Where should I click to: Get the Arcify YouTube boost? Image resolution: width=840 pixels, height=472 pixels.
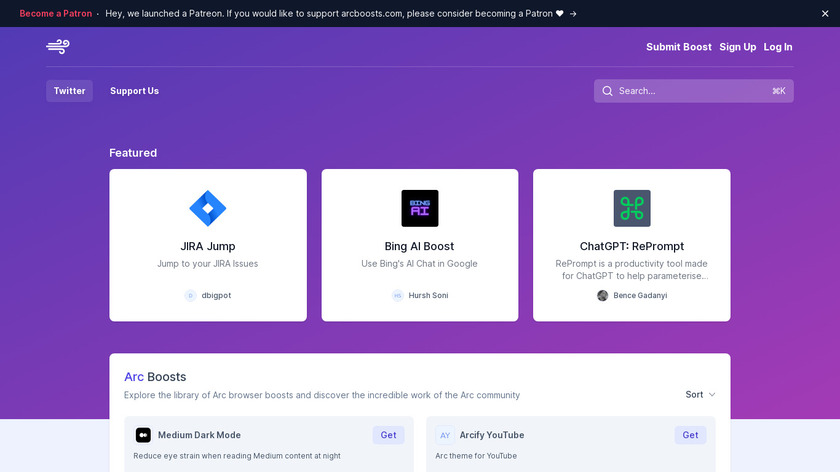(690, 435)
